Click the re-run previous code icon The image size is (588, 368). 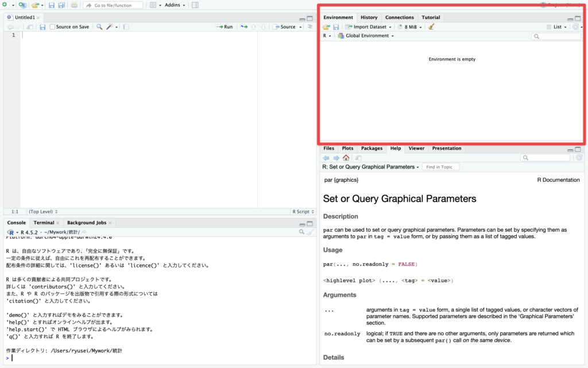coord(244,27)
